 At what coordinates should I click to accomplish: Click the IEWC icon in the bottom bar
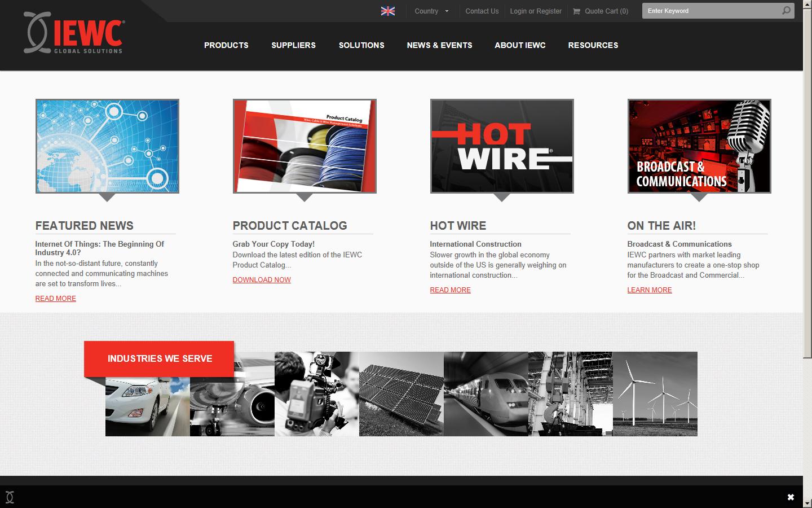click(x=10, y=497)
